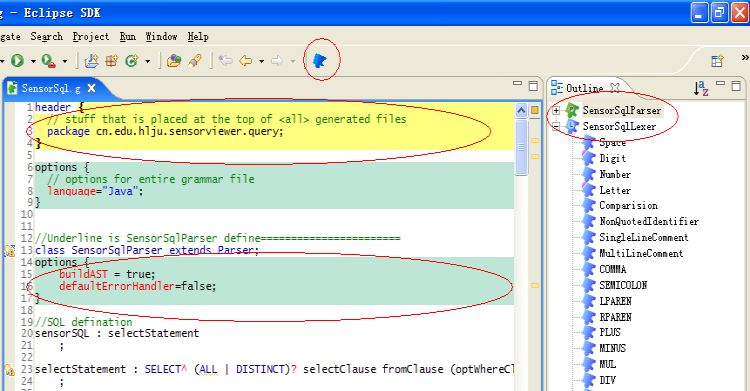Click the 'buildAST = true;' code line

coord(107,274)
